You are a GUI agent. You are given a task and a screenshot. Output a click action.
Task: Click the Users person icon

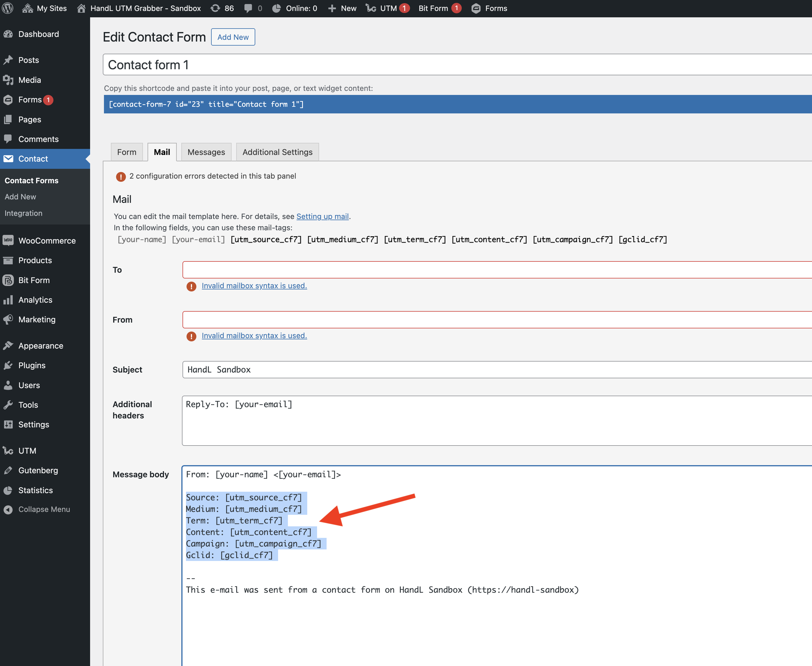pyautogui.click(x=8, y=385)
